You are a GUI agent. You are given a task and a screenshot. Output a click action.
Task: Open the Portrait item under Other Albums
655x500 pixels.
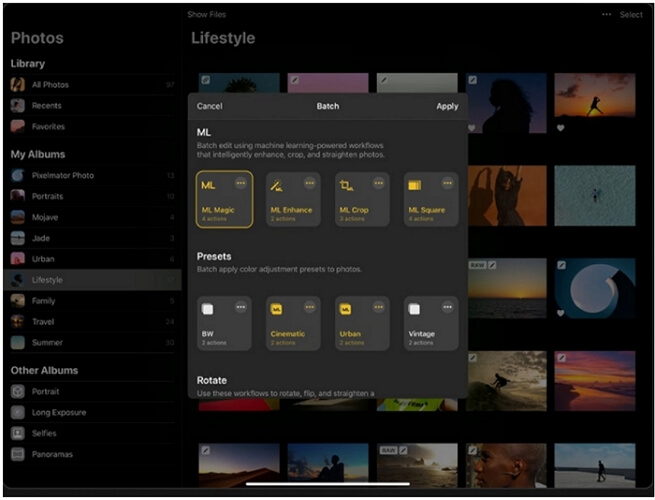92,391
